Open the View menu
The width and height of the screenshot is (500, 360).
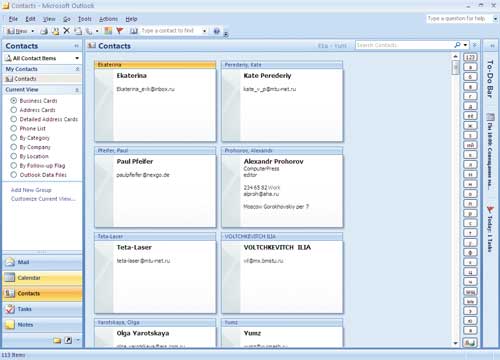[x=49, y=19]
